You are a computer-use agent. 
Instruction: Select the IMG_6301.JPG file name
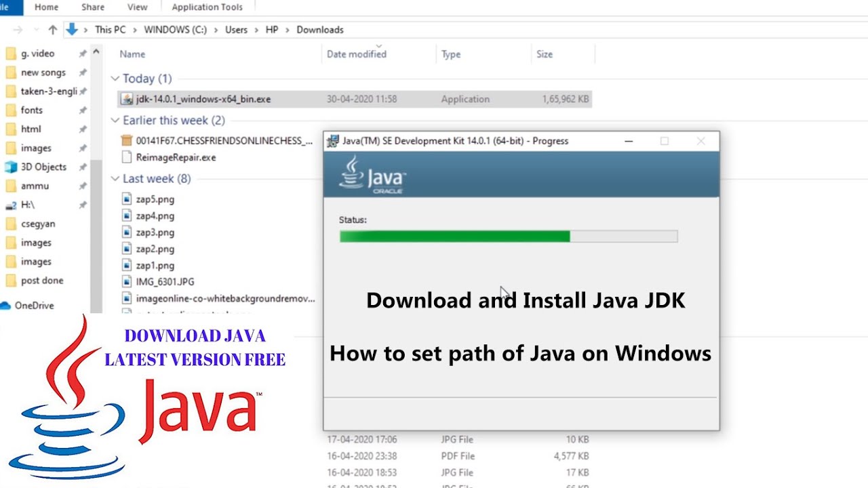[165, 281]
